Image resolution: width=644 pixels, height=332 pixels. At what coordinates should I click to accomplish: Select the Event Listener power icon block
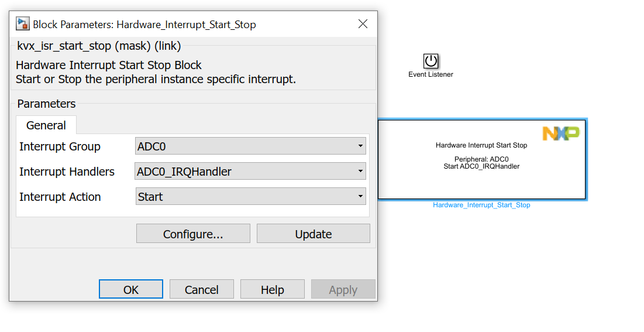coord(431,61)
